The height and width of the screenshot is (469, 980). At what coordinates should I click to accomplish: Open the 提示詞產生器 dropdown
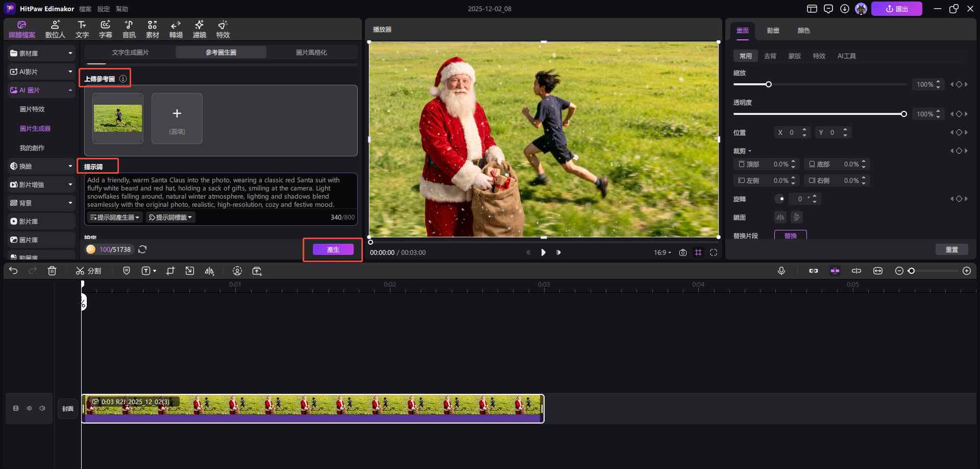tap(114, 217)
